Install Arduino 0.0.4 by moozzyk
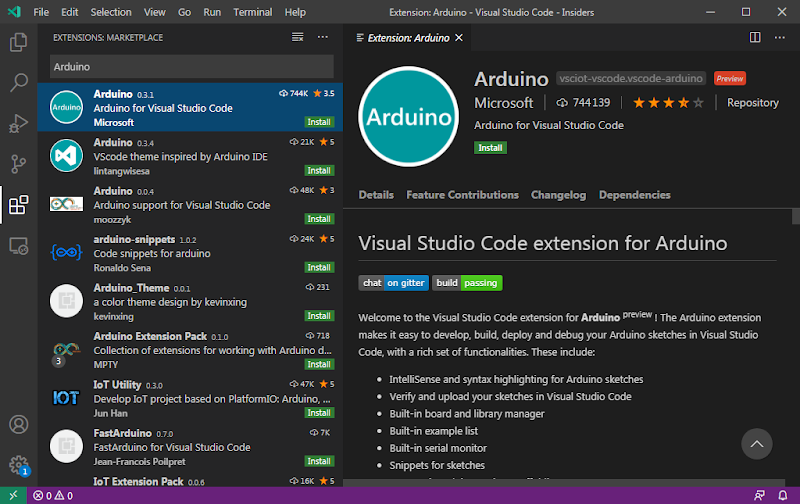 click(319, 219)
